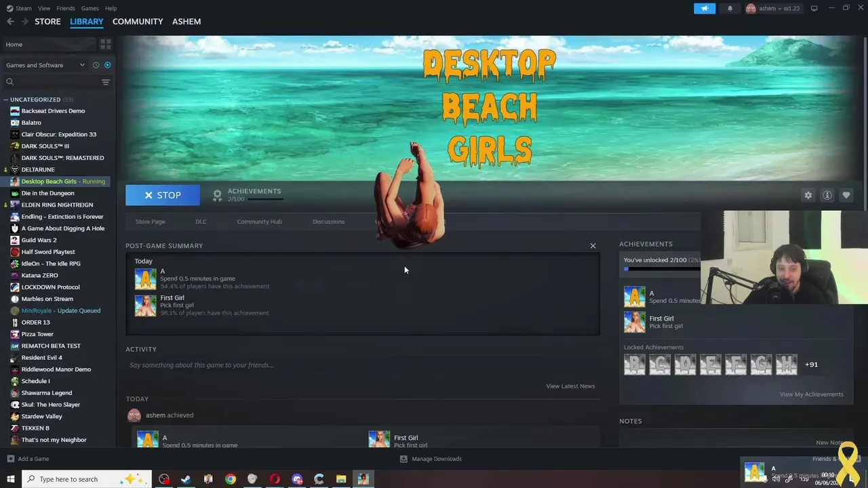Screen dimensions: 868x488
Task: Select Clair Obscur: Expedition 33
Action: [x=58, y=134]
